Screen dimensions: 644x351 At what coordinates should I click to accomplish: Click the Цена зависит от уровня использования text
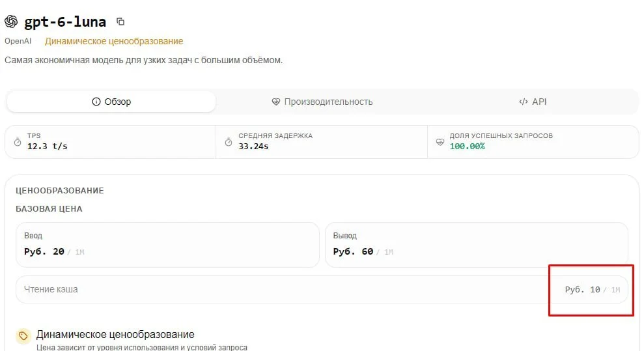point(142,347)
